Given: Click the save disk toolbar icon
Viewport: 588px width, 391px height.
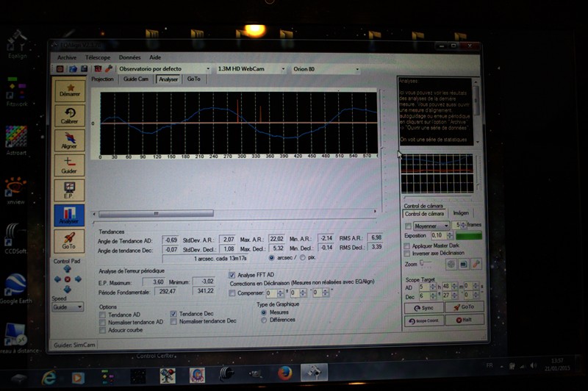Looking at the screenshot, I should (85, 68).
